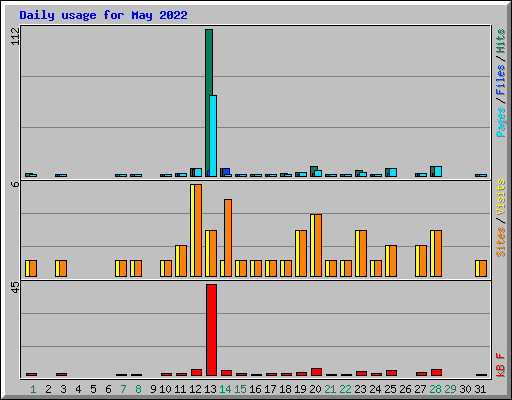The width and height of the screenshot is (512, 400).
Task: Click the 'Files' legend label
Action: (501, 80)
